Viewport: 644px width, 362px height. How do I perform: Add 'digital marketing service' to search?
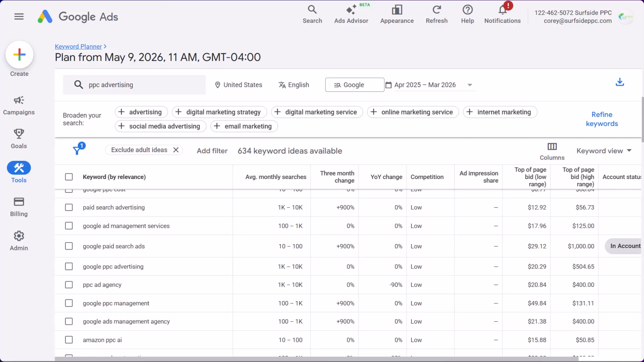pyautogui.click(x=317, y=112)
